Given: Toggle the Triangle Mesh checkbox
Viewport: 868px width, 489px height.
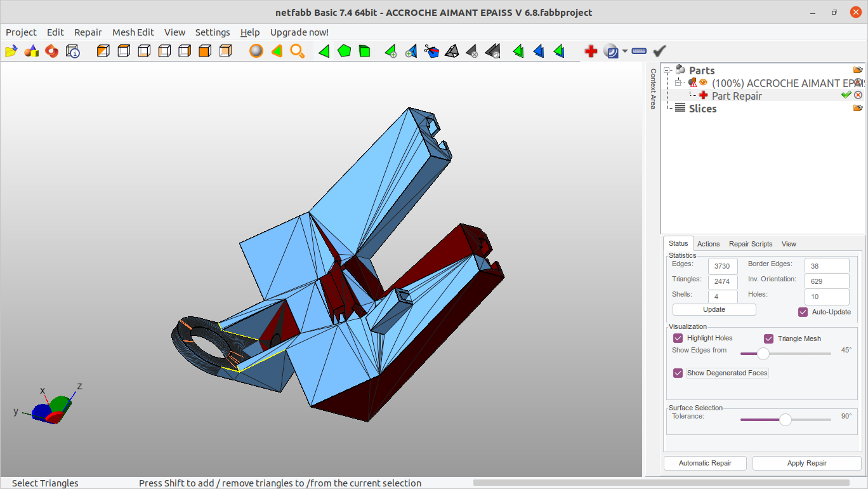Looking at the screenshot, I should [768, 338].
